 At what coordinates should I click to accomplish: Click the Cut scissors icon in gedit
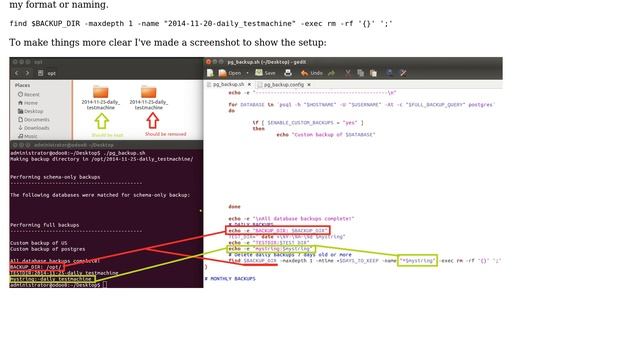click(x=348, y=73)
